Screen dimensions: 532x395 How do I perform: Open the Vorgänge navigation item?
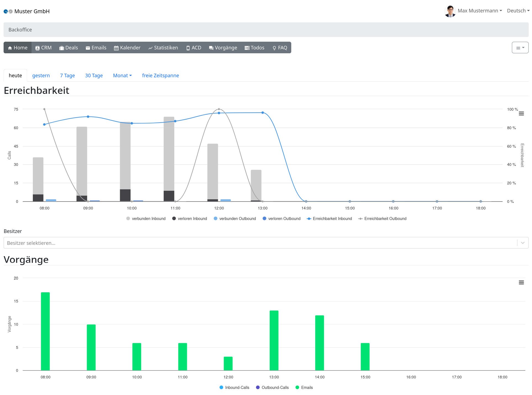(223, 48)
